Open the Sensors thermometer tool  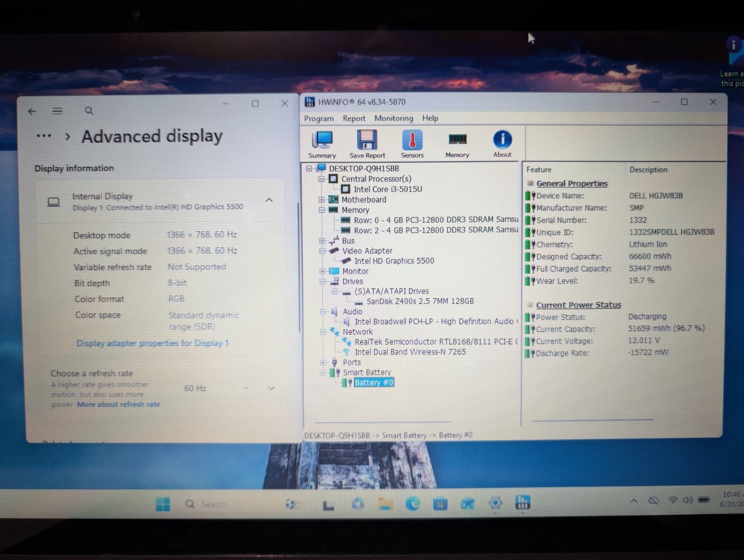tap(412, 144)
